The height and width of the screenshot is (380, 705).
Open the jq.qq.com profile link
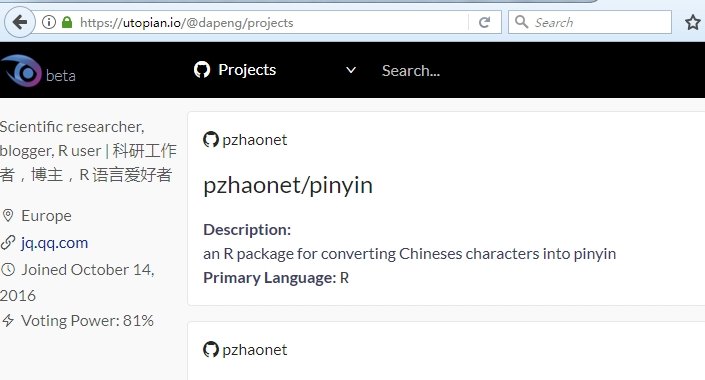click(x=54, y=243)
